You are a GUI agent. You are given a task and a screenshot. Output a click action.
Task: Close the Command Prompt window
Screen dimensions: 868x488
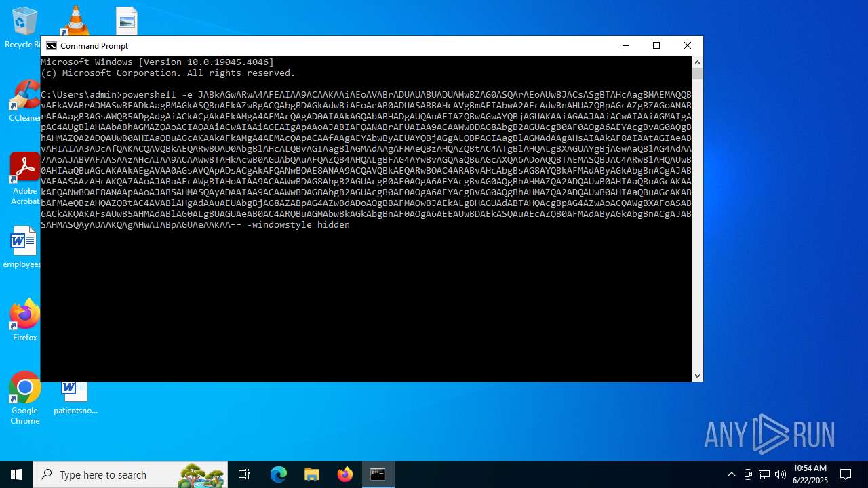point(688,45)
